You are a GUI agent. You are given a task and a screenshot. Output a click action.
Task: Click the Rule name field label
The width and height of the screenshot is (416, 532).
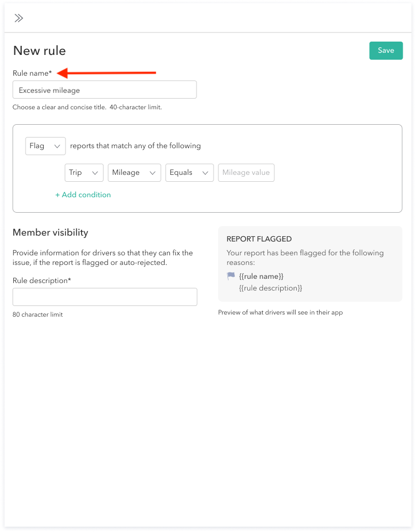32,73
